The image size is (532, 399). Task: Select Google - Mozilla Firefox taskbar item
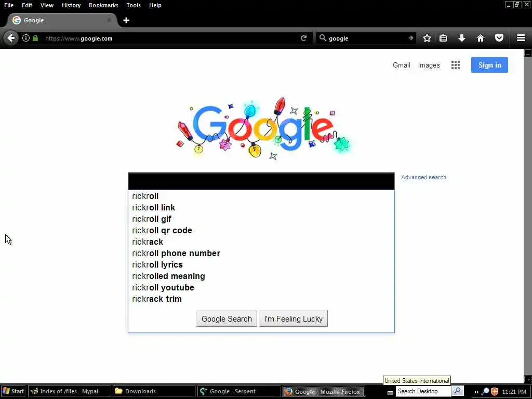(324, 391)
